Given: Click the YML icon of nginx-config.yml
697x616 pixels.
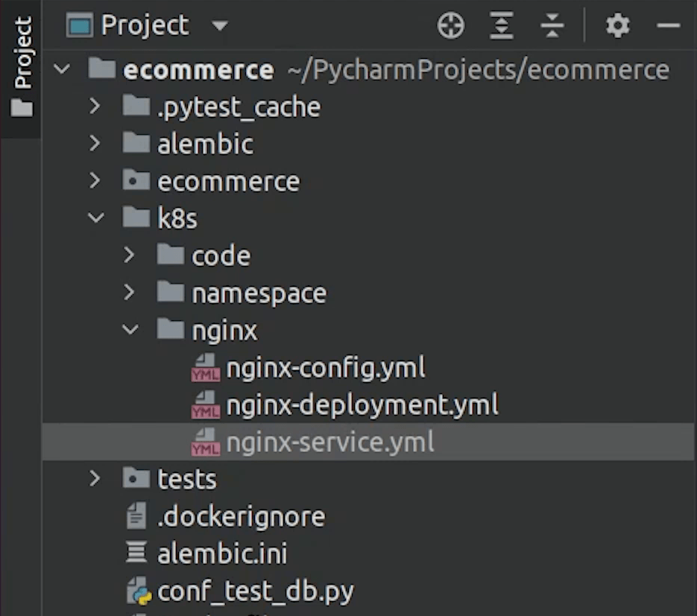Looking at the screenshot, I should click(205, 368).
